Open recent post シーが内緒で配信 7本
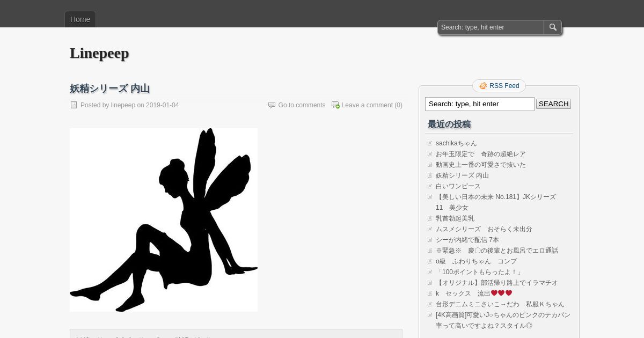The height and width of the screenshot is (338, 644). click(x=467, y=240)
